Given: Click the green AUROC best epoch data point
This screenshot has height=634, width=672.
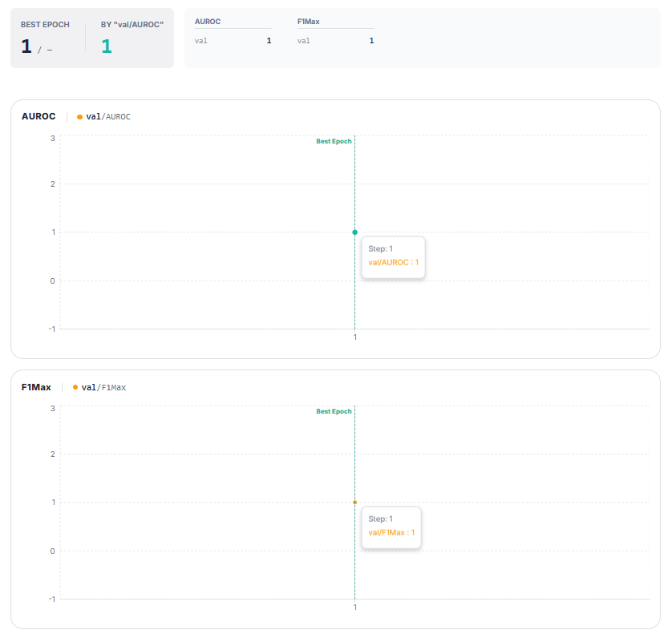Looking at the screenshot, I should pyautogui.click(x=355, y=232).
